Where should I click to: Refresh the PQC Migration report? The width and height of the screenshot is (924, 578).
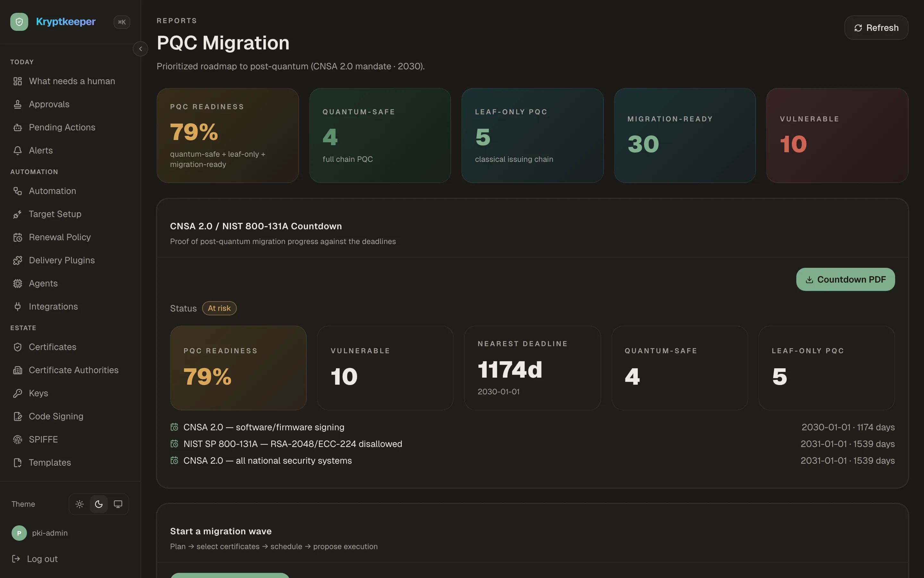876,28
